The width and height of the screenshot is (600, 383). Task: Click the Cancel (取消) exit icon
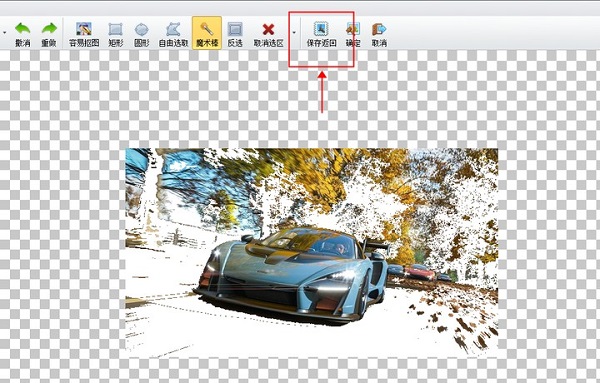[379, 34]
